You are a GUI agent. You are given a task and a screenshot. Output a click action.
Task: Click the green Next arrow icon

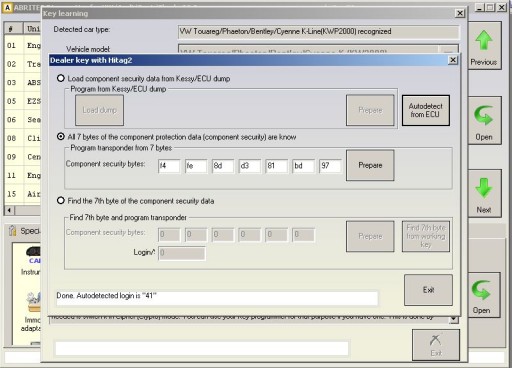[484, 188]
